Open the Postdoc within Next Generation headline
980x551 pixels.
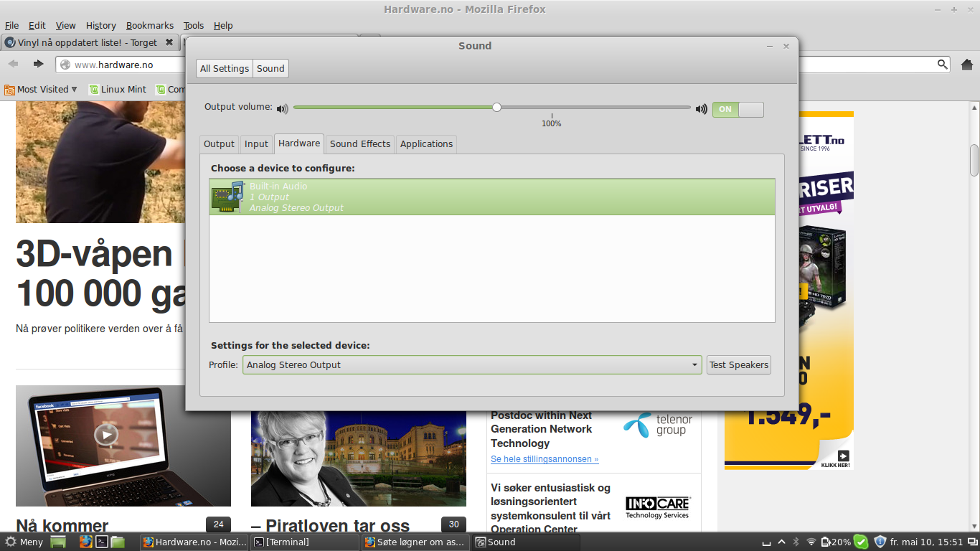coord(542,429)
